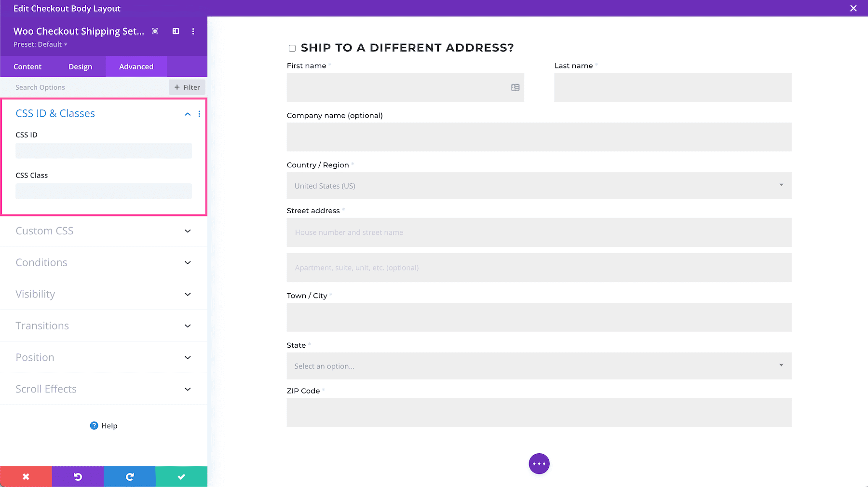The image size is (868, 487).
Task: Click the address autofill icon in First name
Action: (x=515, y=87)
